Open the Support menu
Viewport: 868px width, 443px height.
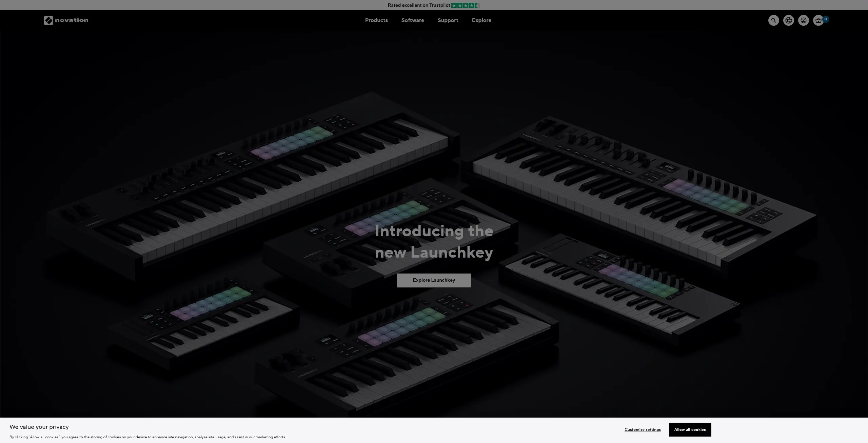[448, 20]
